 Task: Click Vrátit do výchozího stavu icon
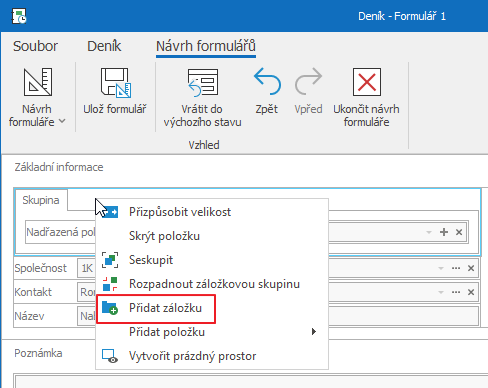(203, 83)
